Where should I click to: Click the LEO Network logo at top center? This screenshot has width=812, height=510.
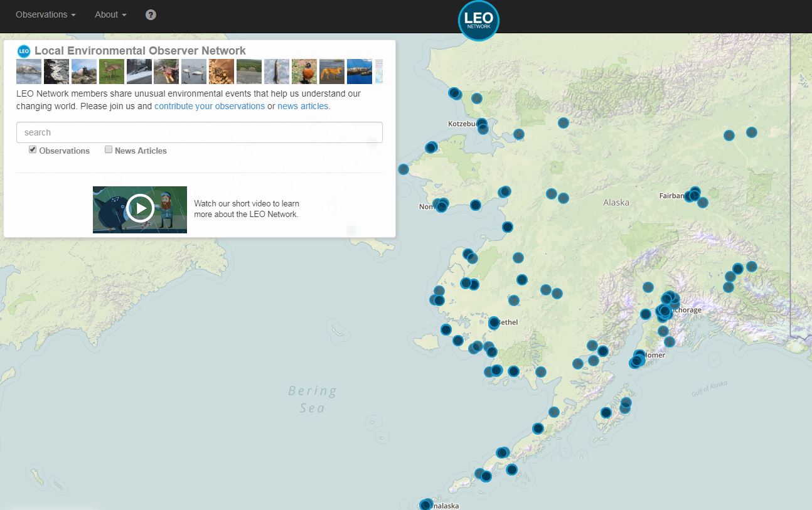(478, 21)
